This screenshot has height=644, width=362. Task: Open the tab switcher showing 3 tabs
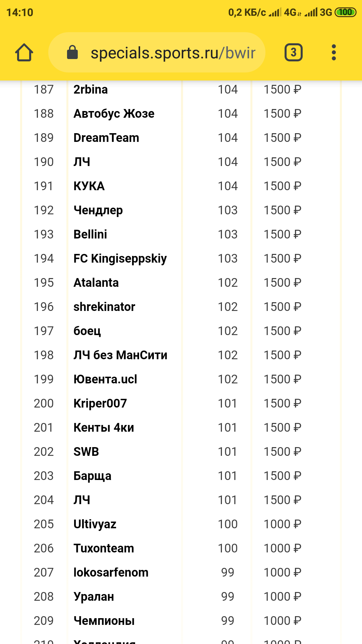click(294, 53)
